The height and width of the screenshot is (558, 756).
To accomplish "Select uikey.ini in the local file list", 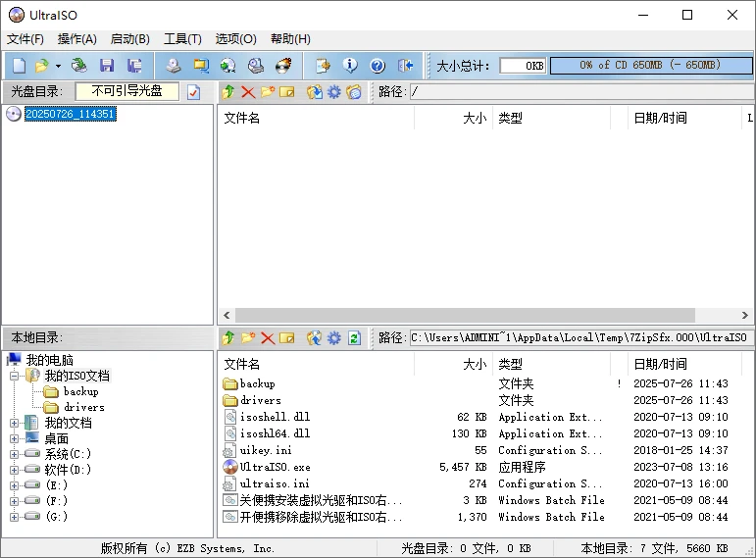I will click(x=266, y=450).
